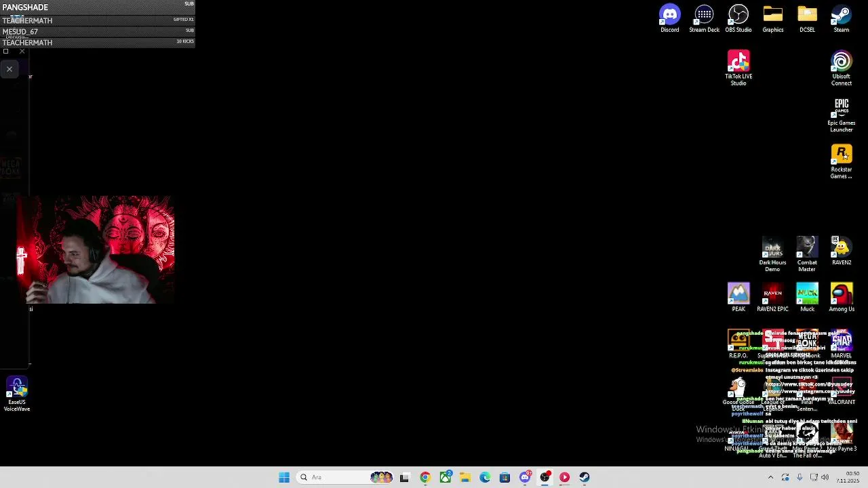Screen dimensions: 868x488
Task: Launch Microsoft Edge from the taskbar
Action: click(485, 477)
